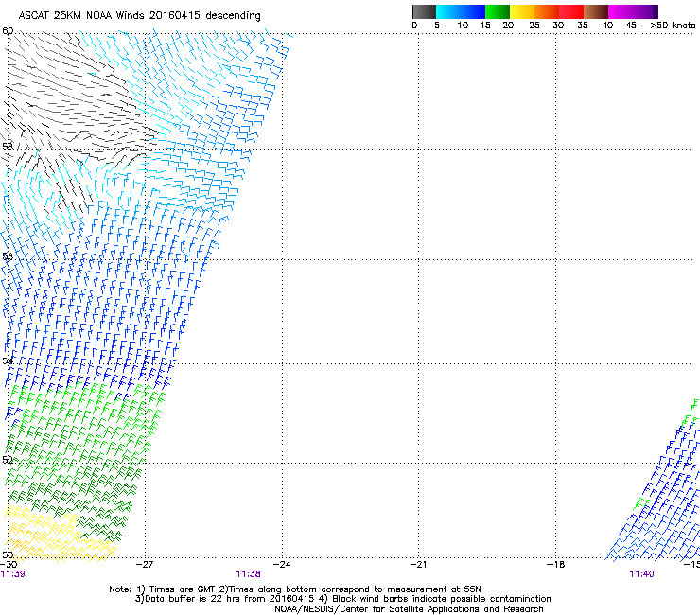Image resolution: width=700 pixels, height=615 pixels.
Task: Click the cyan start of the 5-knot color band
Action: (440, 11)
